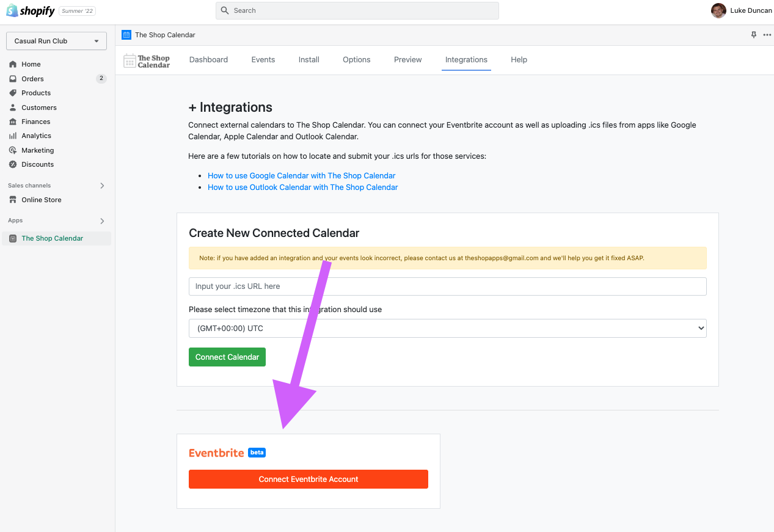Select the Integrations tab
The image size is (774, 532).
tap(466, 60)
